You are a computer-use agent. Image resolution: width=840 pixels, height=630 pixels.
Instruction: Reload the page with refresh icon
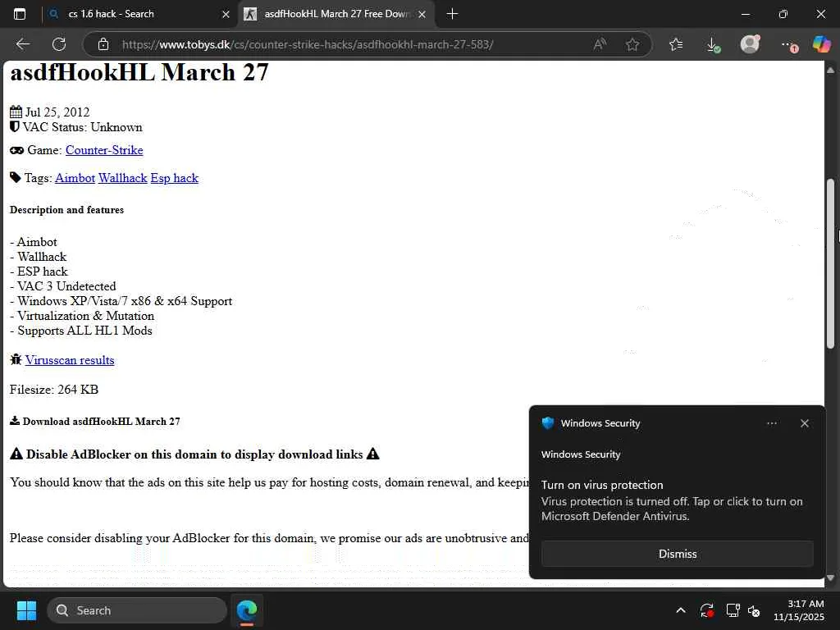point(59,44)
